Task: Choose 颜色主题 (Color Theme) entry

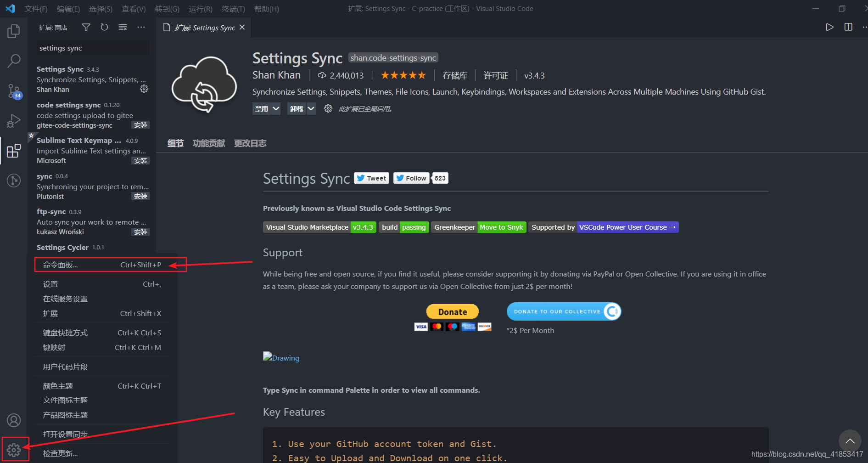Action: (x=102, y=386)
